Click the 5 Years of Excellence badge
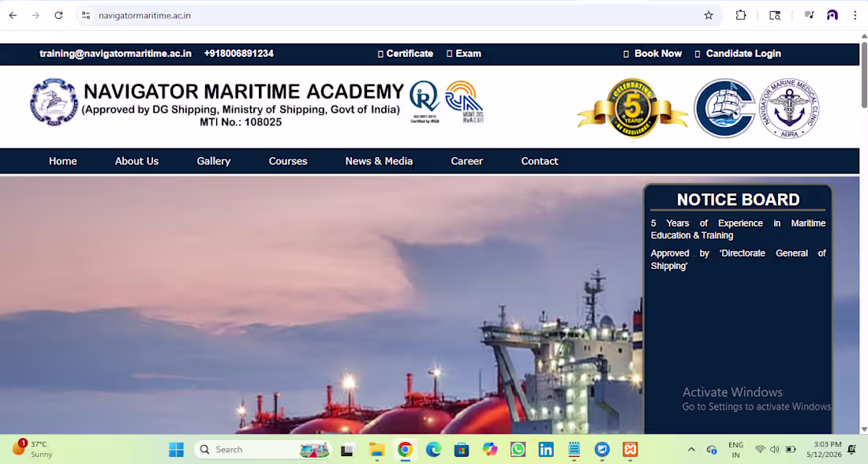 [x=632, y=108]
